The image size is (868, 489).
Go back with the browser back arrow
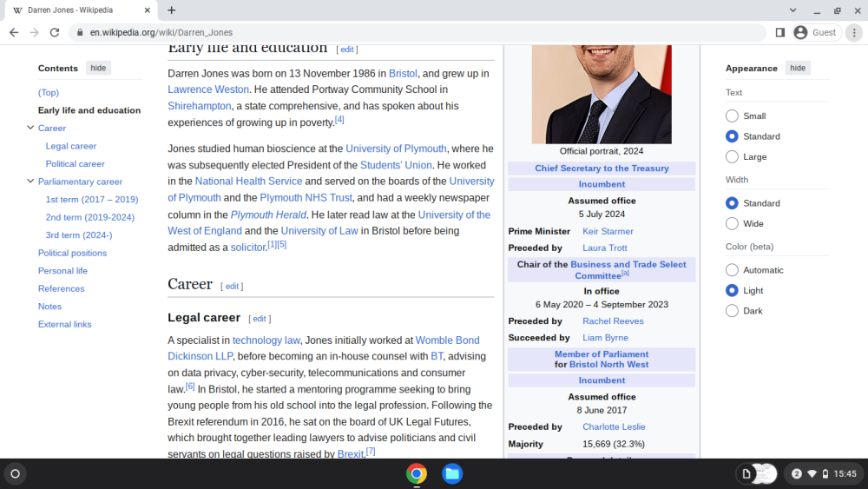tap(14, 33)
